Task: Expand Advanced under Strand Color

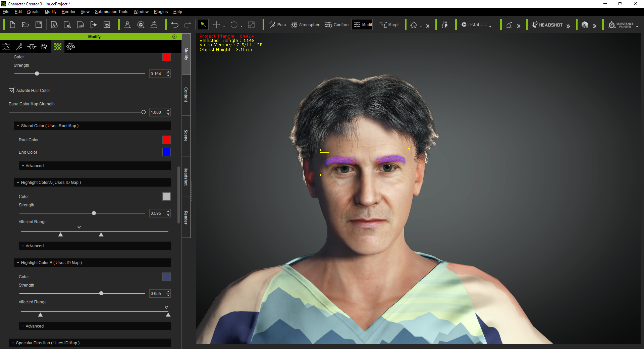Action: coord(95,166)
